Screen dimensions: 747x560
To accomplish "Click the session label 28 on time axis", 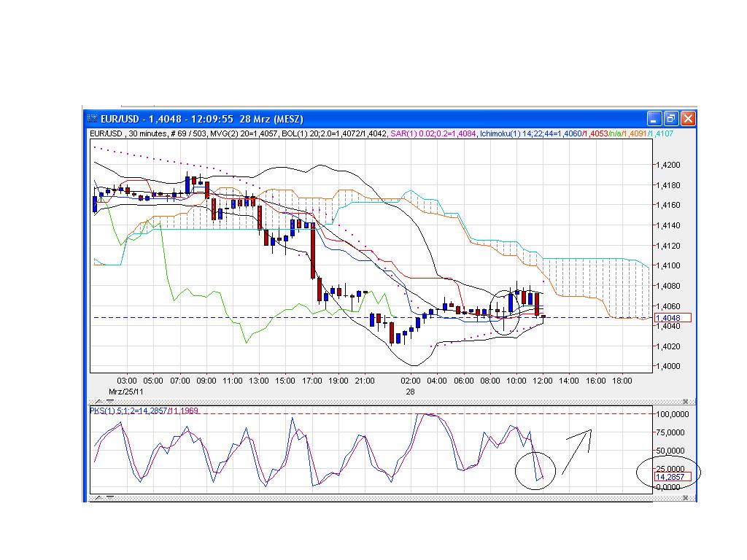I will pyautogui.click(x=409, y=392).
